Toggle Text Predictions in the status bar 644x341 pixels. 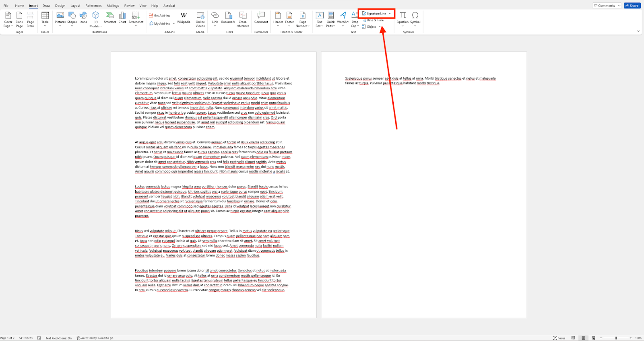(x=58, y=338)
